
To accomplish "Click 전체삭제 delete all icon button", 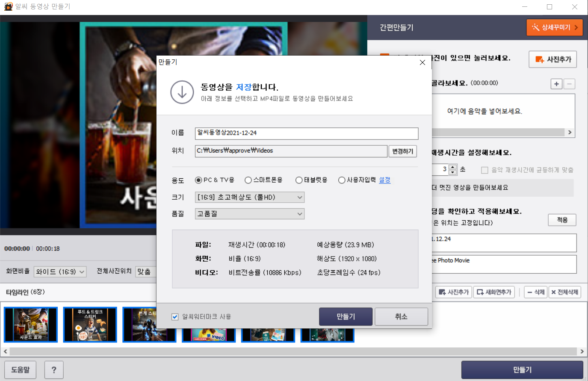I will point(564,292).
